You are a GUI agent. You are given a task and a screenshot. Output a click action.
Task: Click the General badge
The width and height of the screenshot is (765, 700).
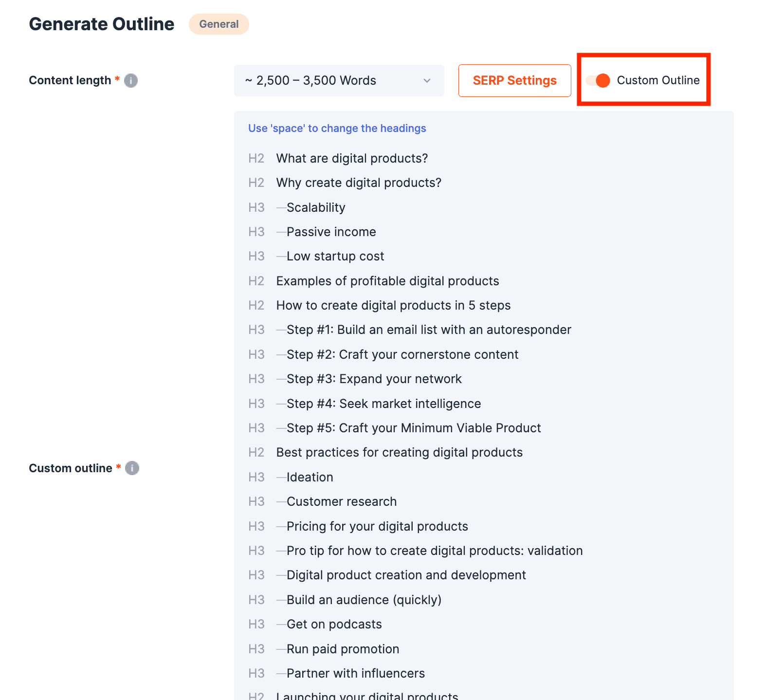pyautogui.click(x=219, y=24)
